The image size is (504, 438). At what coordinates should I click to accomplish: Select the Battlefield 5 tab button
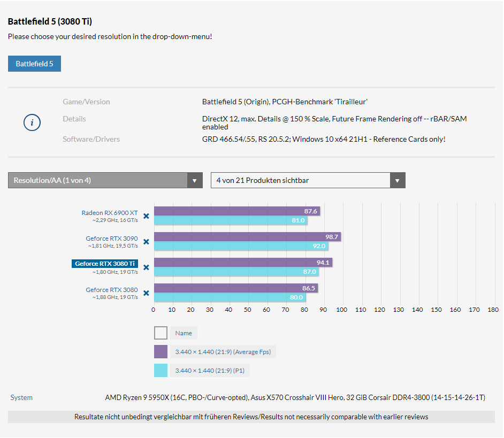coord(34,64)
